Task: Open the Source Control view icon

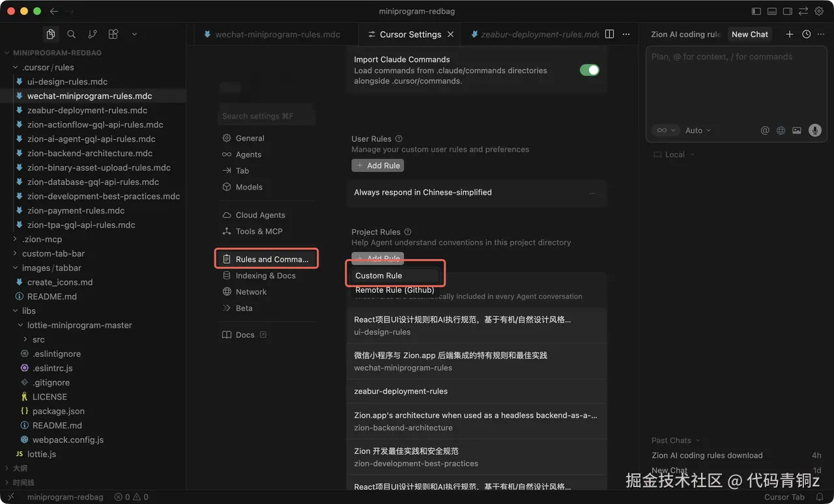Action: pyautogui.click(x=93, y=35)
